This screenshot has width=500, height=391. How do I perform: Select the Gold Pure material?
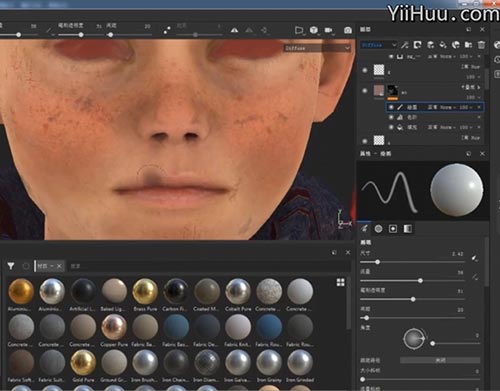(x=83, y=362)
